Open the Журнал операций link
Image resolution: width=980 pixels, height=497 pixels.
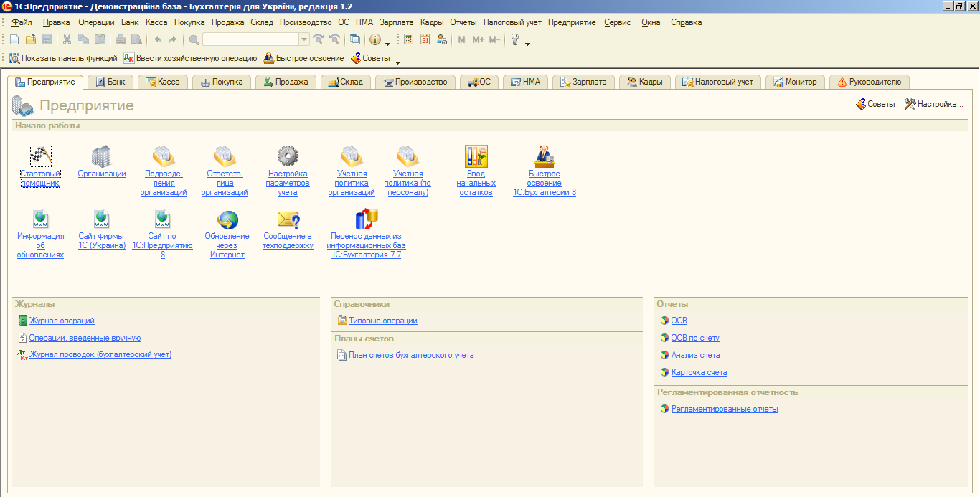point(62,321)
